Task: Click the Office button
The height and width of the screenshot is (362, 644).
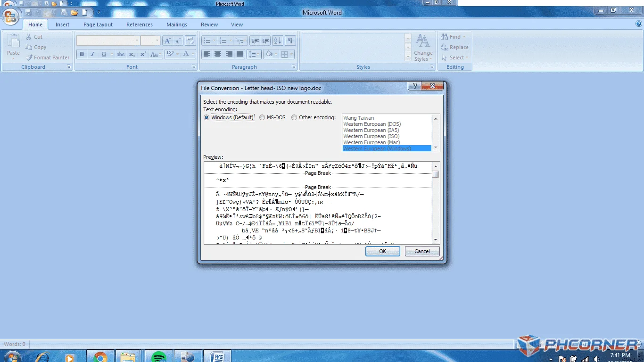Action: pos(10,17)
